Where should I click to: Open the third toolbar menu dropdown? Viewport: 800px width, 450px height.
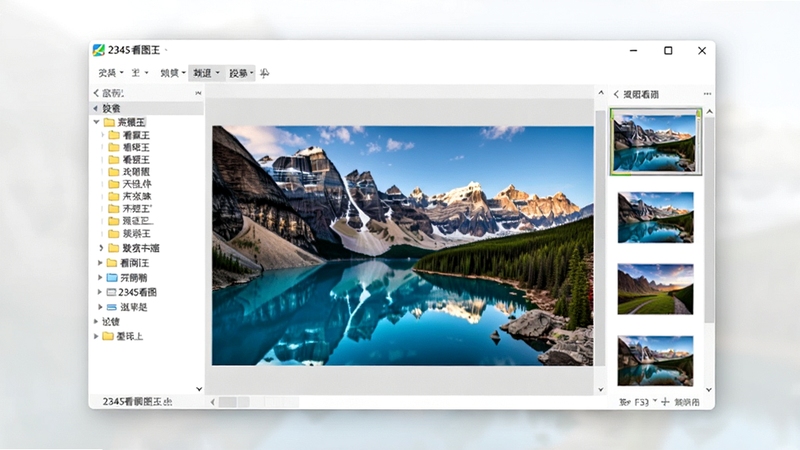[x=173, y=73]
